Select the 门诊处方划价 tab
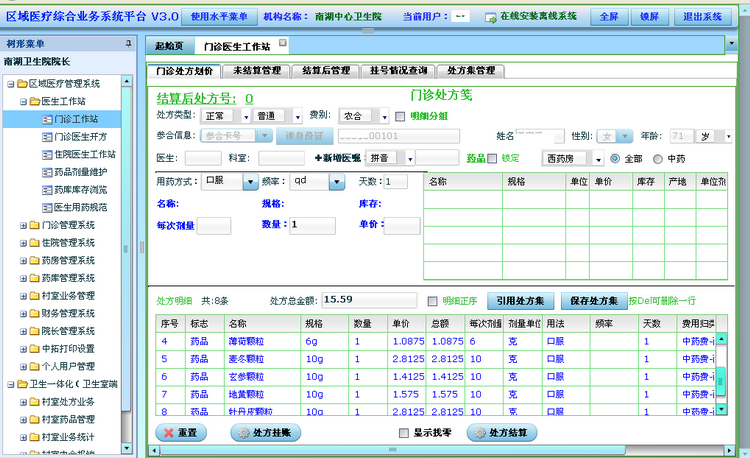The height and width of the screenshot is (458, 750). click(184, 71)
